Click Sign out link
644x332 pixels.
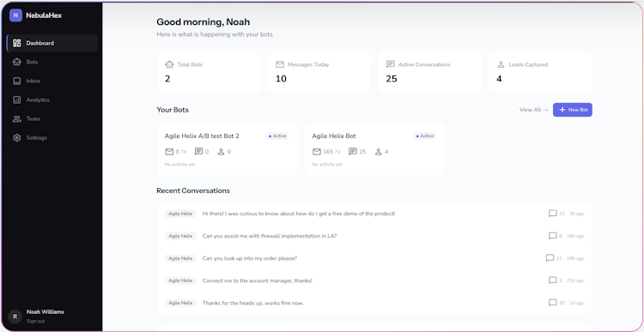pos(36,322)
